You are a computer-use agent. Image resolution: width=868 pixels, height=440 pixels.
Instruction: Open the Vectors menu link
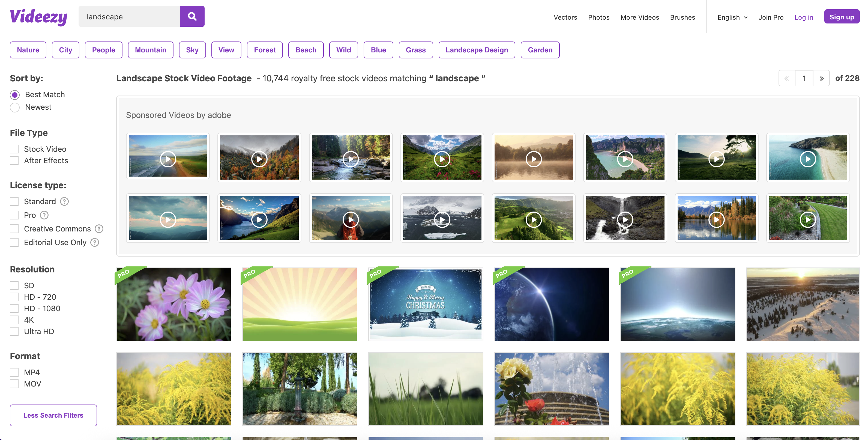(x=565, y=17)
